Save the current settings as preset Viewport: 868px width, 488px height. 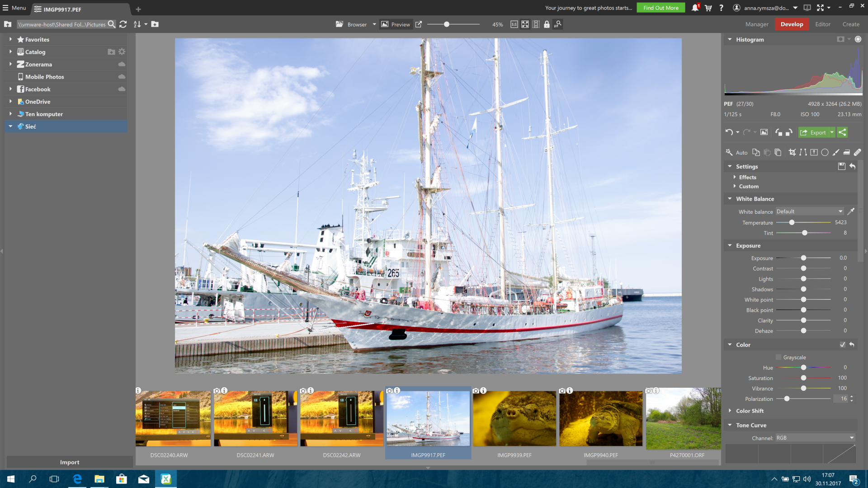click(841, 166)
